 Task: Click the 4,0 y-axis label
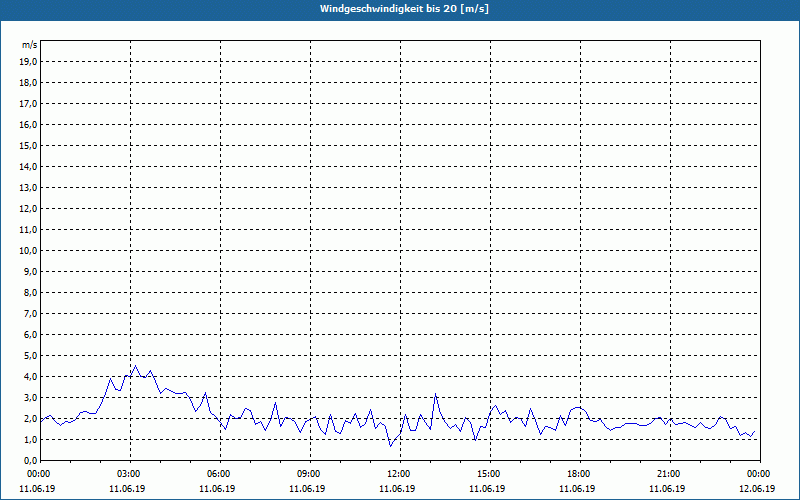pyautogui.click(x=30, y=377)
